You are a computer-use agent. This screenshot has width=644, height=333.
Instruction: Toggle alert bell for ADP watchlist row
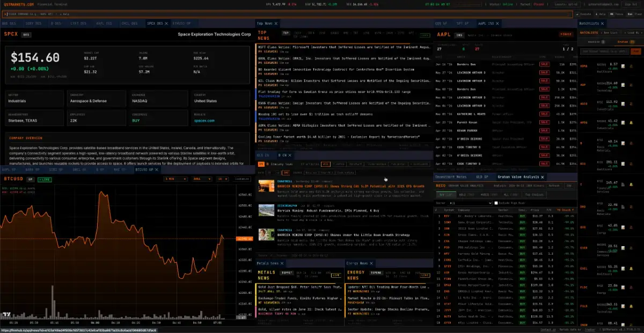pyautogui.click(x=631, y=85)
